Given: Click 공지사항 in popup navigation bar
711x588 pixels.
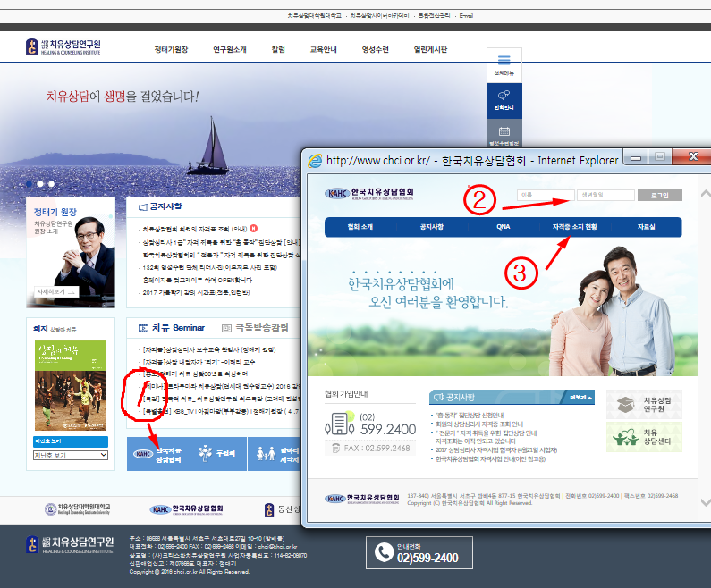Looking at the screenshot, I should (432, 226).
